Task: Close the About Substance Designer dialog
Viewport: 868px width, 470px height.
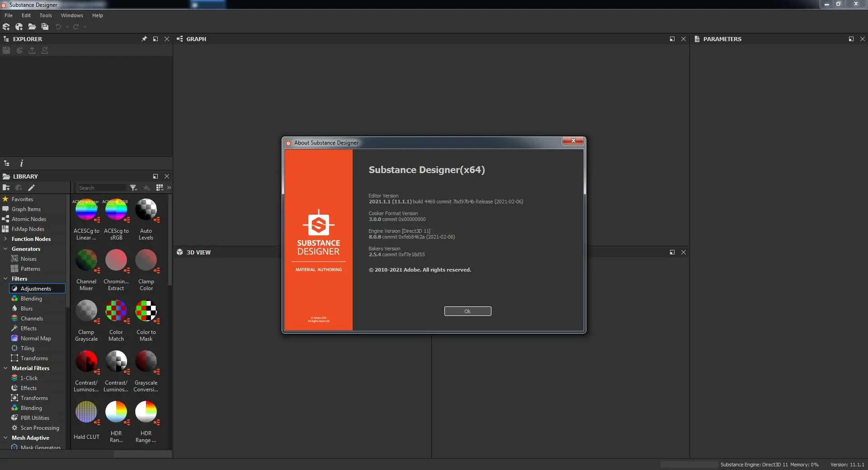Action: pos(573,141)
